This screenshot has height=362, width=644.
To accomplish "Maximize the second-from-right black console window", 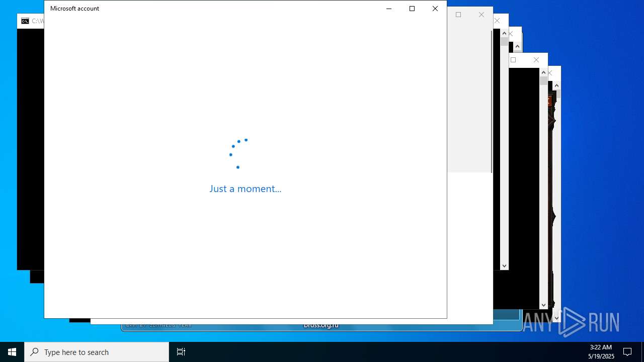I will (513, 60).
